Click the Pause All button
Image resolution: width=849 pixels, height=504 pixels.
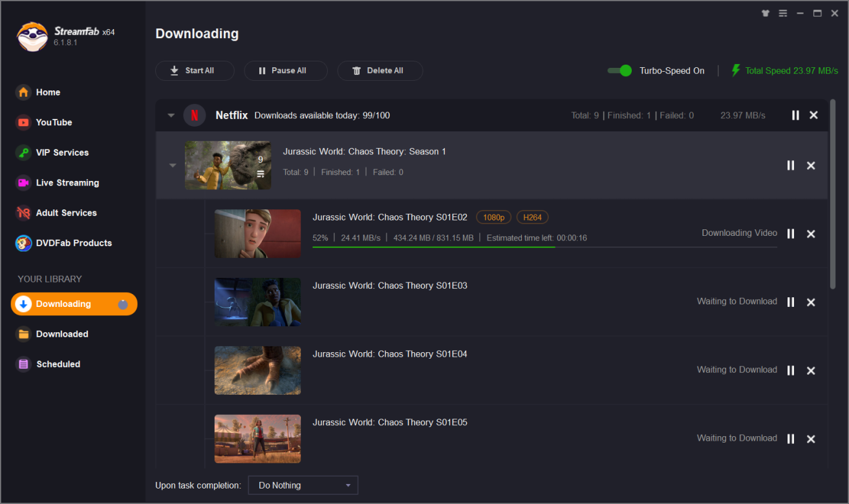(286, 70)
